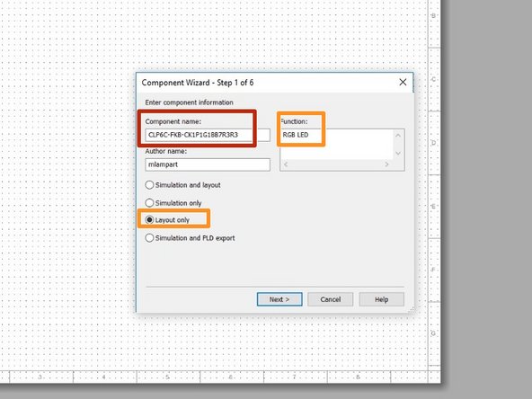
Task: Proceed with the Next > button
Action: click(279, 299)
